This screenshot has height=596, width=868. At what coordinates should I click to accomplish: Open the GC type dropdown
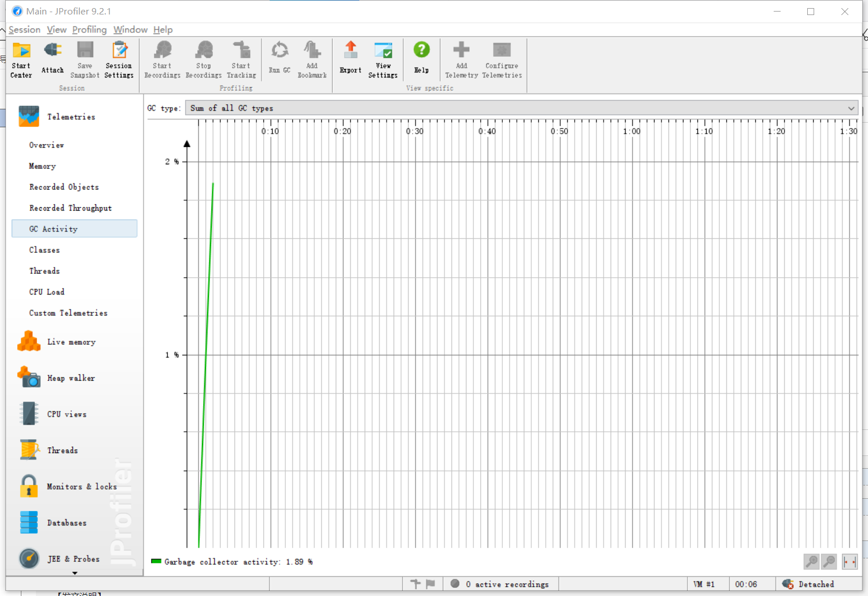click(x=521, y=108)
